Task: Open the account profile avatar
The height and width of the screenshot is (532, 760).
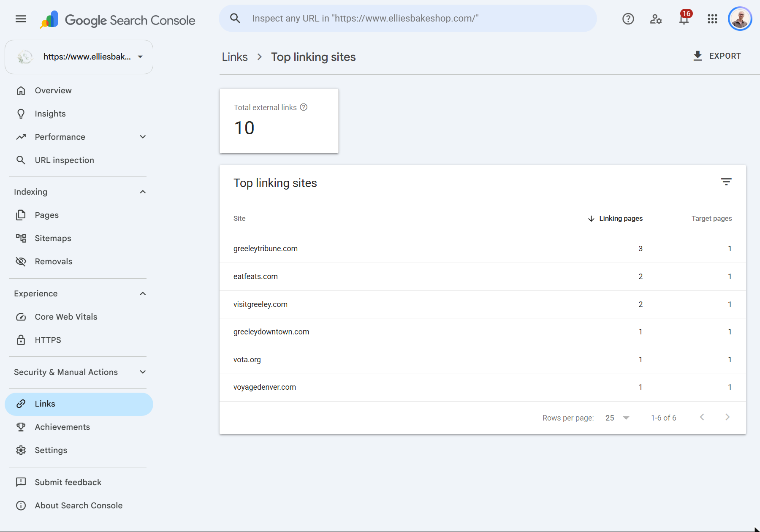Action: [740, 19]
